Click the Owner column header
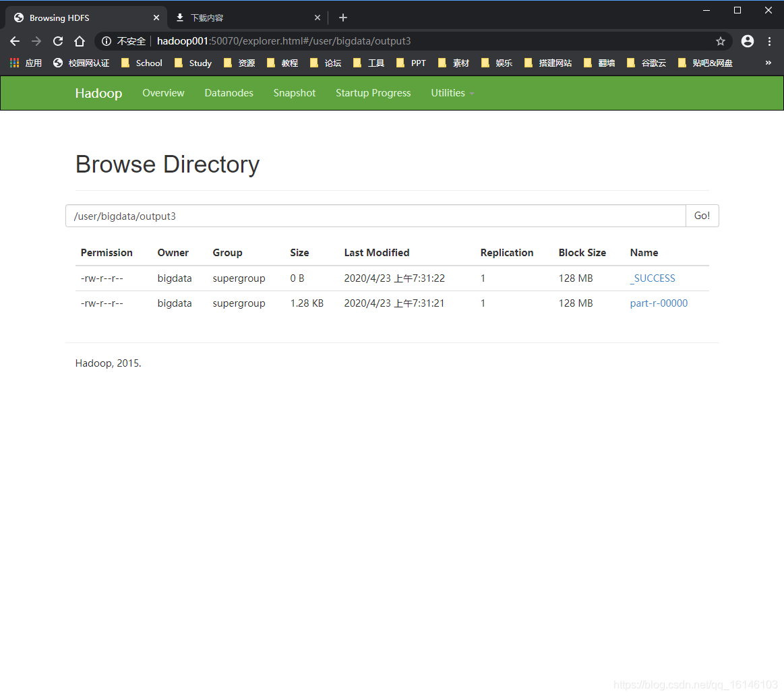The width and height of the screenshot is (784, 697). pos(173,253)
